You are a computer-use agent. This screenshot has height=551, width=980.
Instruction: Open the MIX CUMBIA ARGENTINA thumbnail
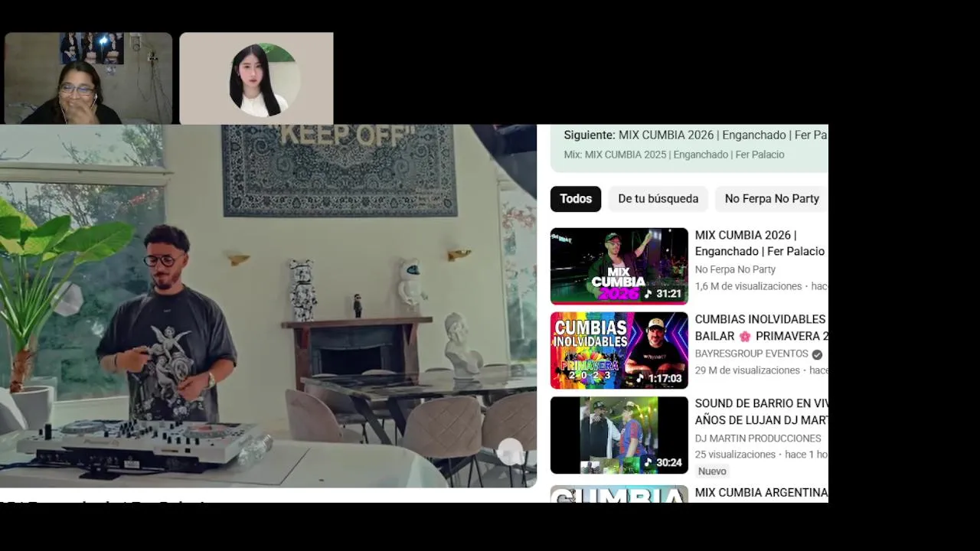(619, 494)
